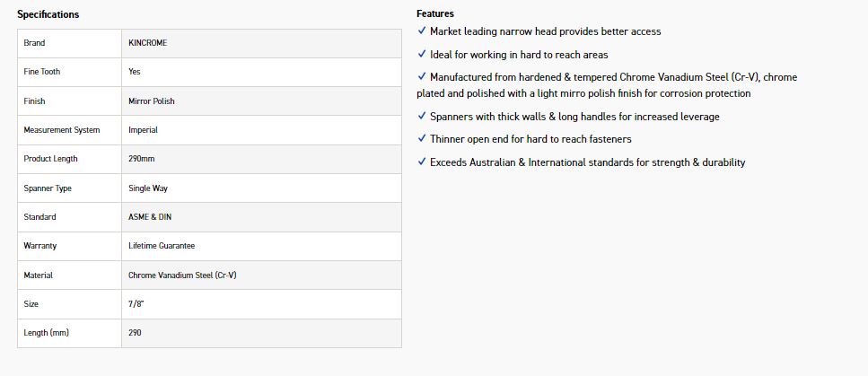Select the 7/8" size value
The image size is (868, 376).
point(136,304)
